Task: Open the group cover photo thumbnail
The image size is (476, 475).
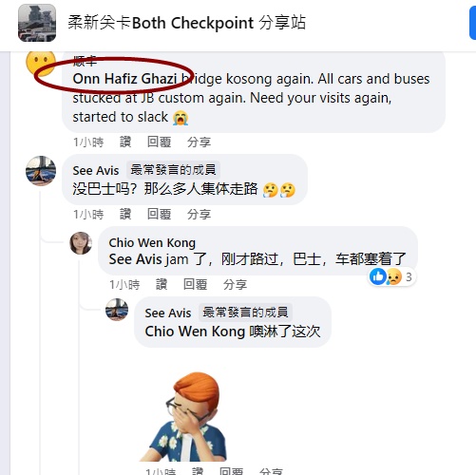Action: tap(37, 23)
